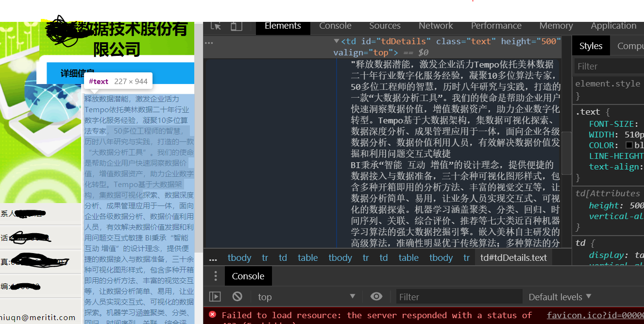Open the Elements panel tab
The image size is (644, 324).
[283, 26]
